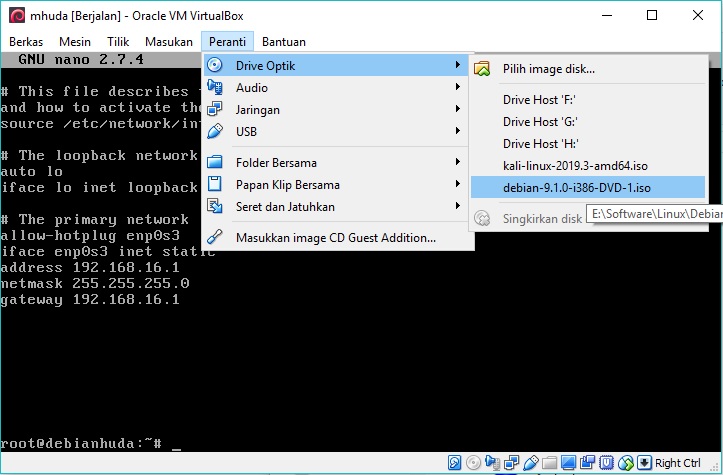Click the Drive Optik disc icon
Viewport: 723px width, 475px height.
(214, 65)
